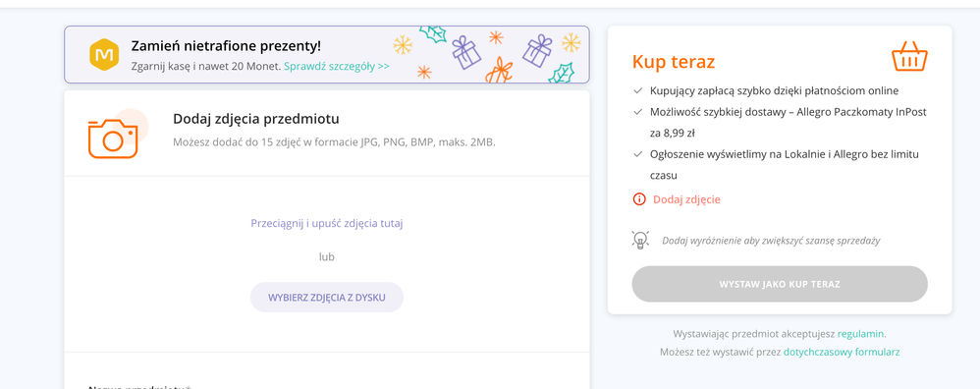The width and height of the screenshot is (980, 389).
Task: Click the 'Kup teraz' panel heading
Action: [x=674, y=62]
